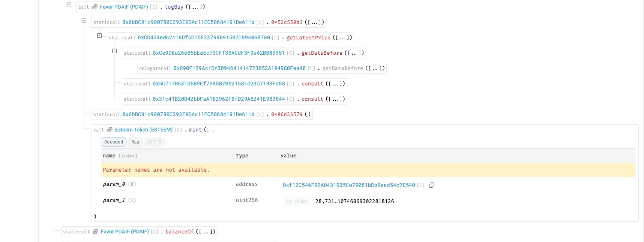
Task: Click the token icon beside Favor PDAIF logBuy
Action: tap(94, 7)
